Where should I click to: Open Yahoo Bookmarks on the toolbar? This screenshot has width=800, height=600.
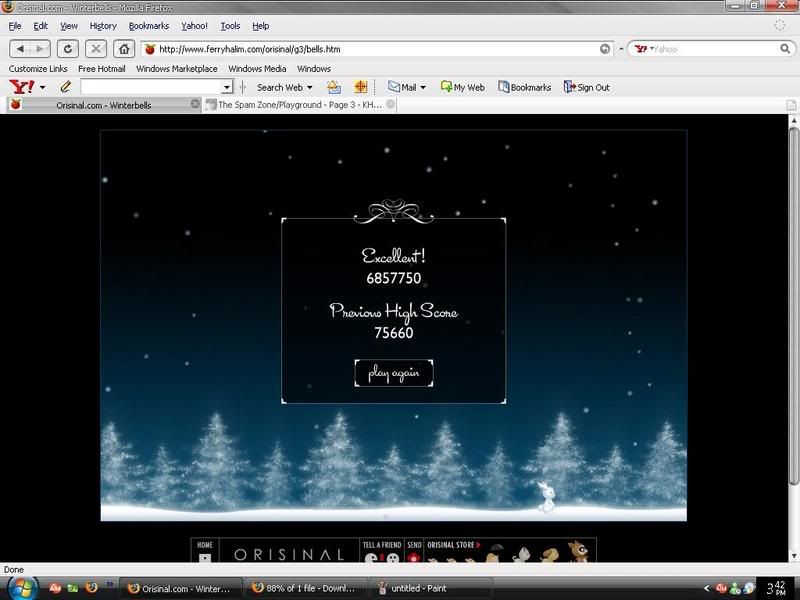tap(524, 87)
